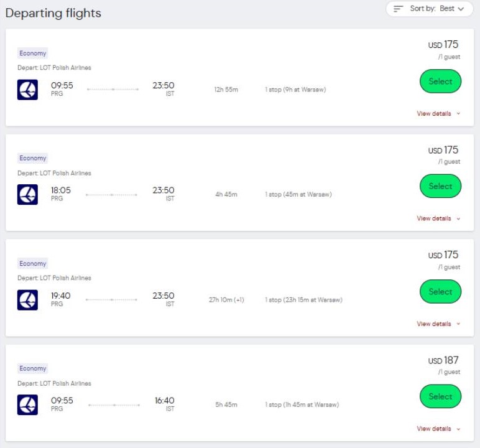Click the 1 stop (23h 15m at Warsaw) text
The height and width of the screenshot is (448, 480).
[x=303, y=300]
